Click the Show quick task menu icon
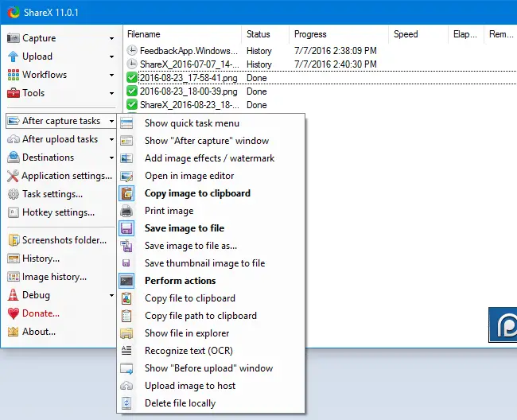 point(126,123)
